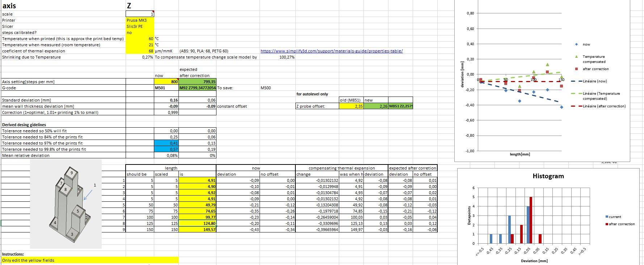Click the blue 99.8% tolerance cell '0,57'
Image resolution: width=644 pixels, height=265 pixels.
click(167, 149)
